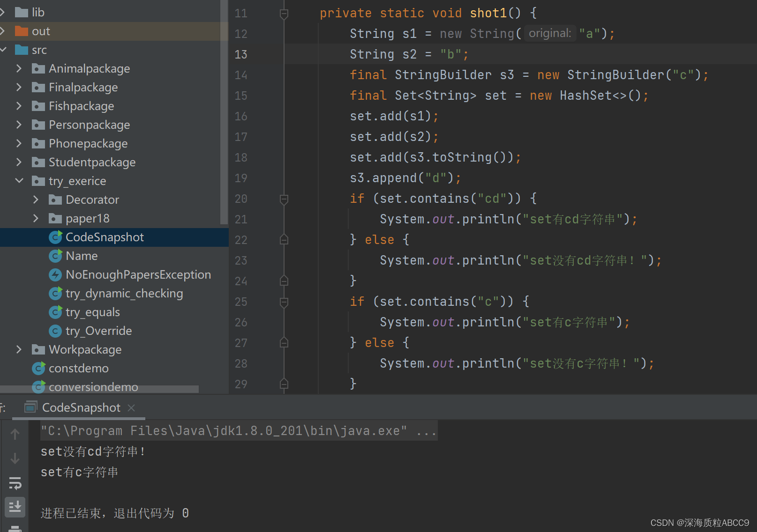Click the Decorator package icon

(55, 199)
